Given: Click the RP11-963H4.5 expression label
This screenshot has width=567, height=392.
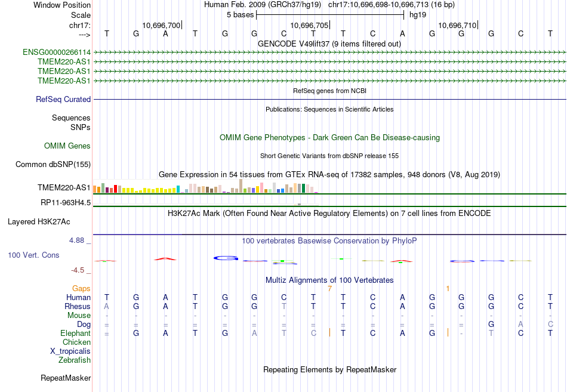Looking at the screenshot, I should click(x=66, y=202).
